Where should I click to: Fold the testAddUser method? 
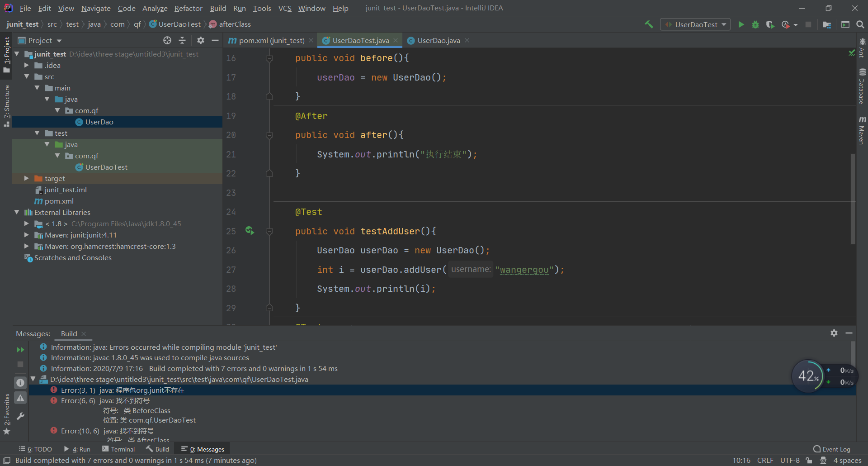269,231
